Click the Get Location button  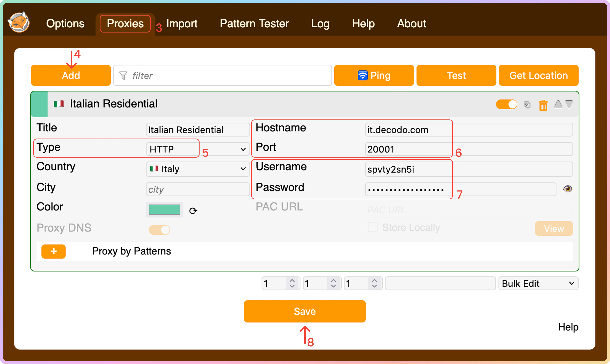[539, 76]
